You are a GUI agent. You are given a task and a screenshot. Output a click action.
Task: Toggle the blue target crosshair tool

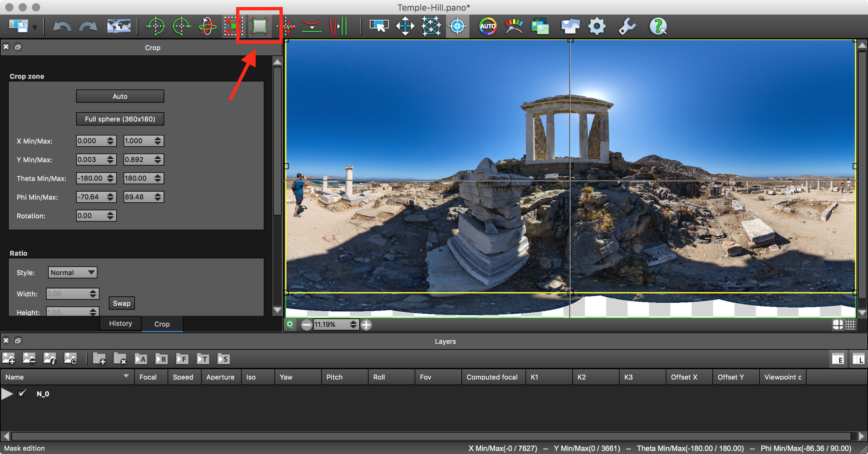pyautogui.click(x=457, y=26)
